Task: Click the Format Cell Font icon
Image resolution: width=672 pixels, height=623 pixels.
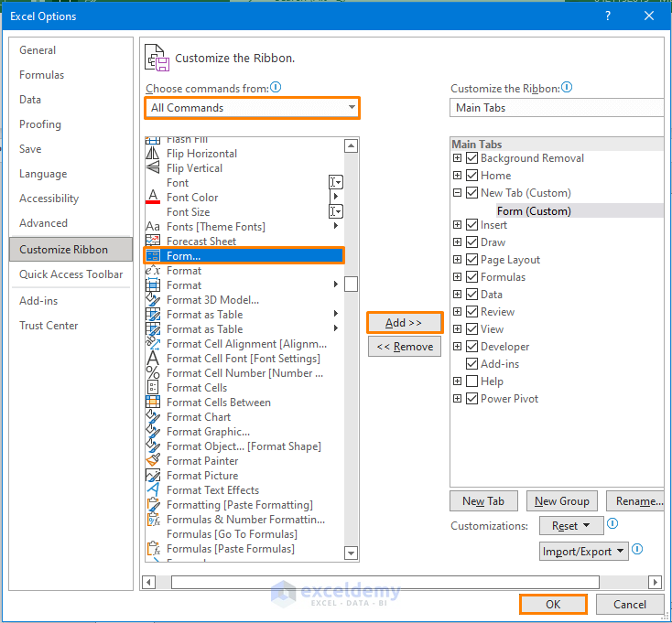Action: pyautogui.click(x=153, y=358)
